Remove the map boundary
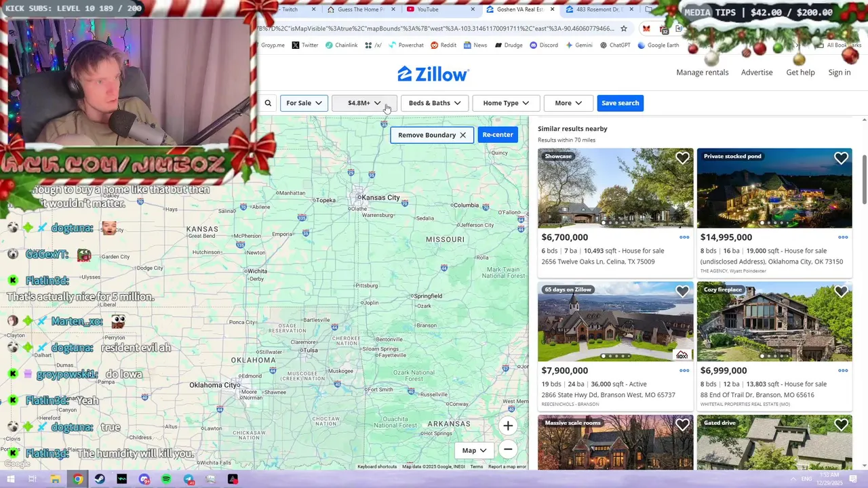The image size is (868, 488). (432, 135)
